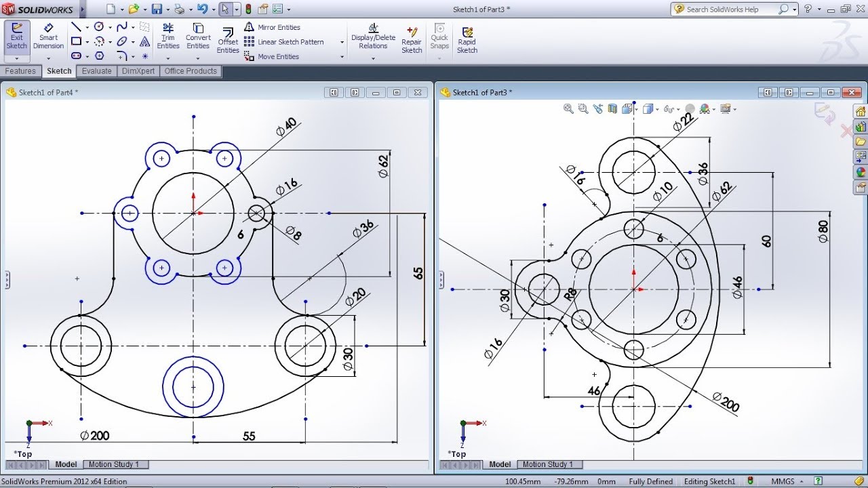The image size is (868, 488).
Task: Click the Offset Entities tool
Action: coord(228,39)
